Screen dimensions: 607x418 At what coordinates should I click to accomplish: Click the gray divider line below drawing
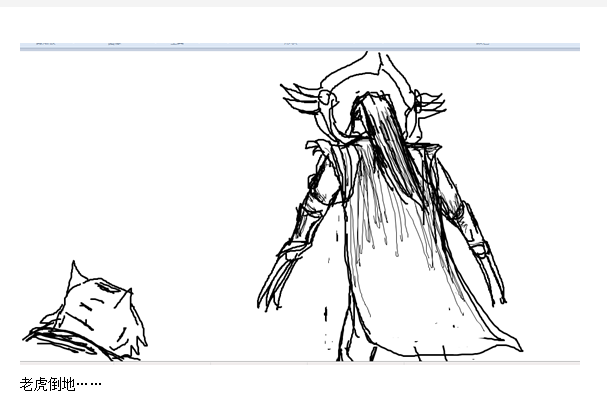click(x=300, y=362)
